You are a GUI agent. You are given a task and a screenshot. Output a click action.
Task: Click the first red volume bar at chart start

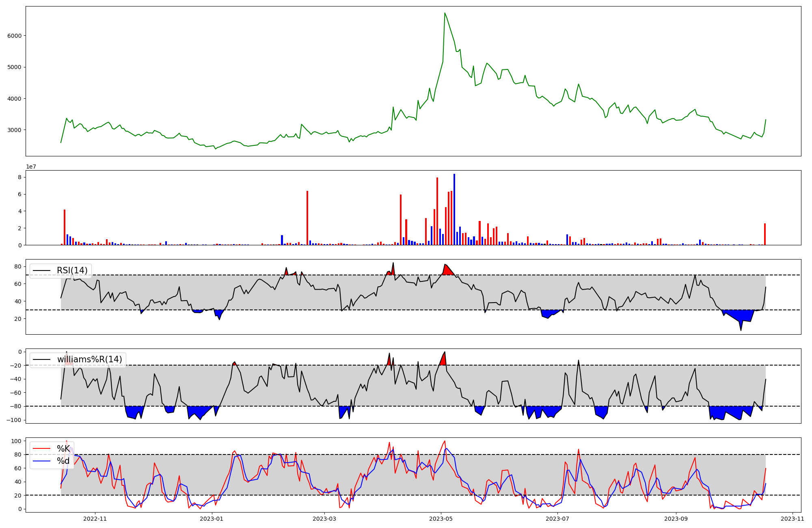65,227
